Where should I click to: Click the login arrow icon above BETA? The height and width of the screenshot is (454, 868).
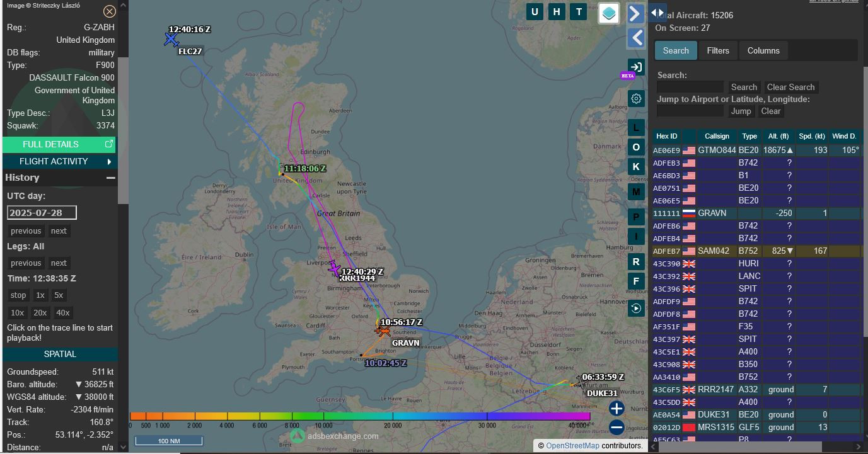(636, 67)
